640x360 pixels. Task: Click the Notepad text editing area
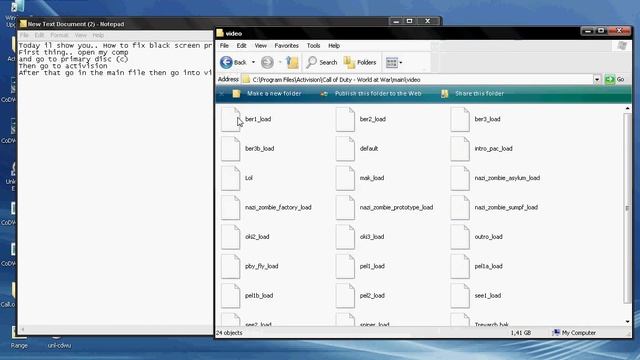(116, 183)
